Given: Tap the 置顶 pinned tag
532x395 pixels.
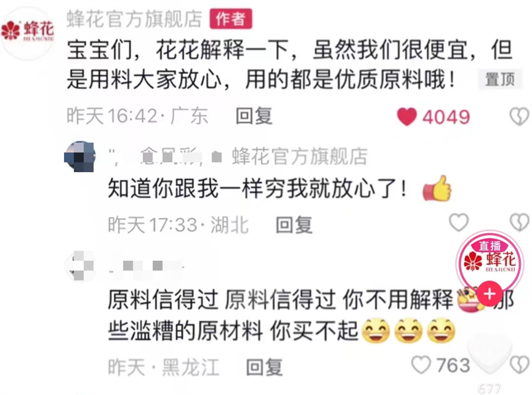Looking at the screenshot, I should (x=500, y=80).
